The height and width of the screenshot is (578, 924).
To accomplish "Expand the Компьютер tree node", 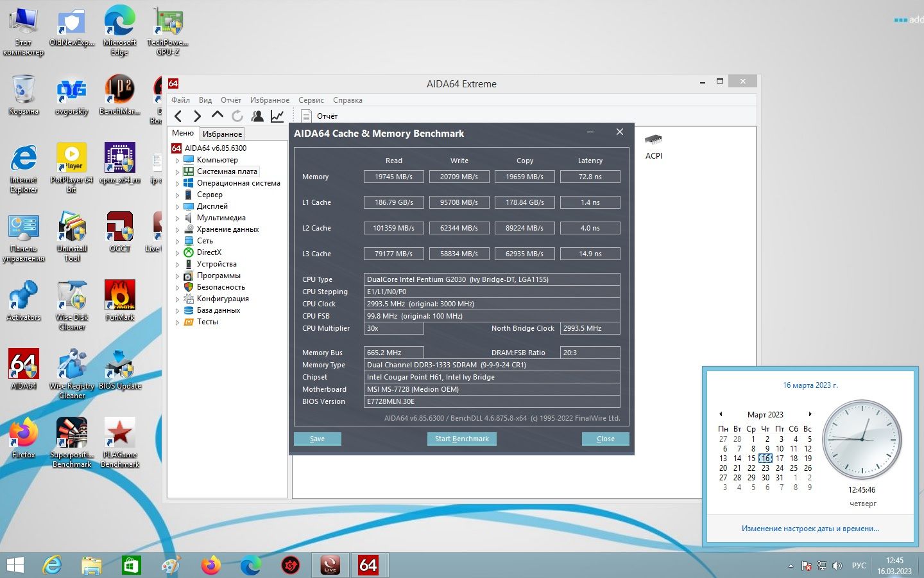I will [177, 161].
